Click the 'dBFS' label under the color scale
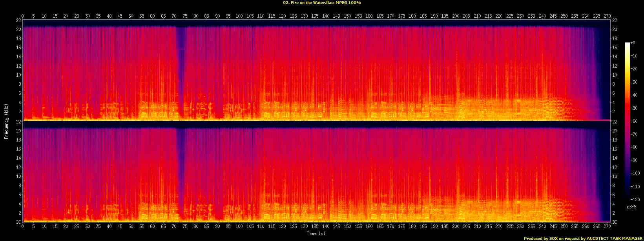The image size is (644, 241). coord(629,207)
